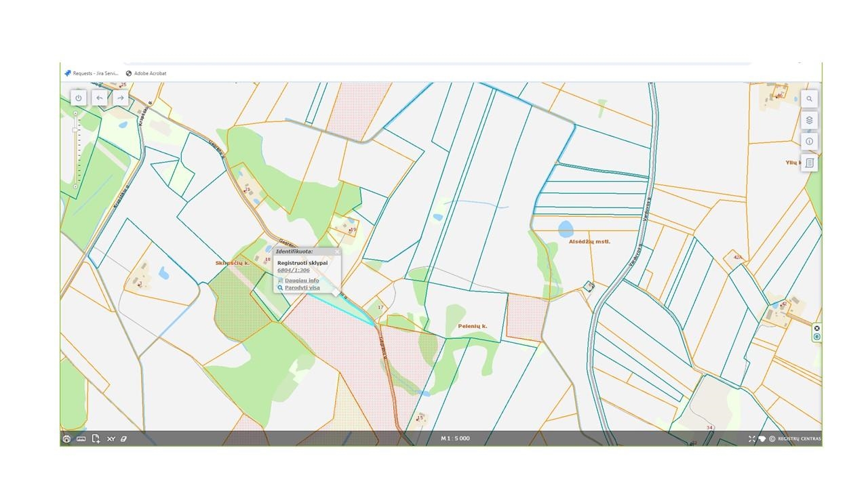Image resolution: width=868 pixels, height=488 pixels.
Task: Open parcel link 6804/1:306
Action: pyautogui.click(x=293, y=270)
